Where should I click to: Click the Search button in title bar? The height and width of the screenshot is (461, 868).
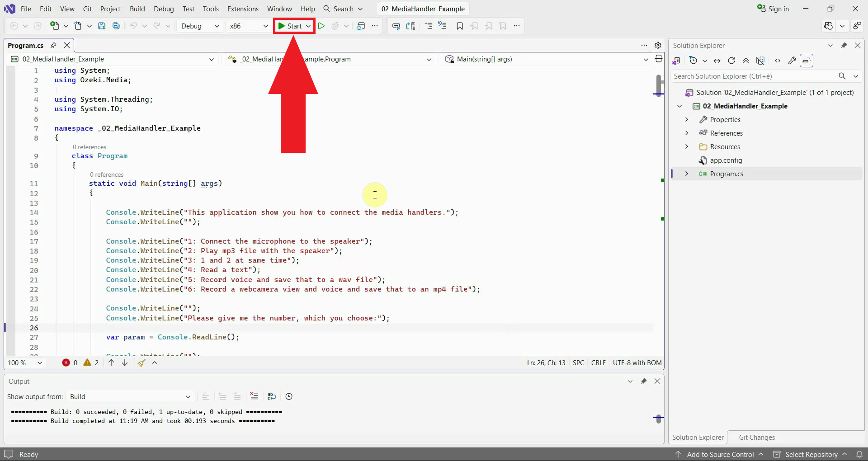343,9
